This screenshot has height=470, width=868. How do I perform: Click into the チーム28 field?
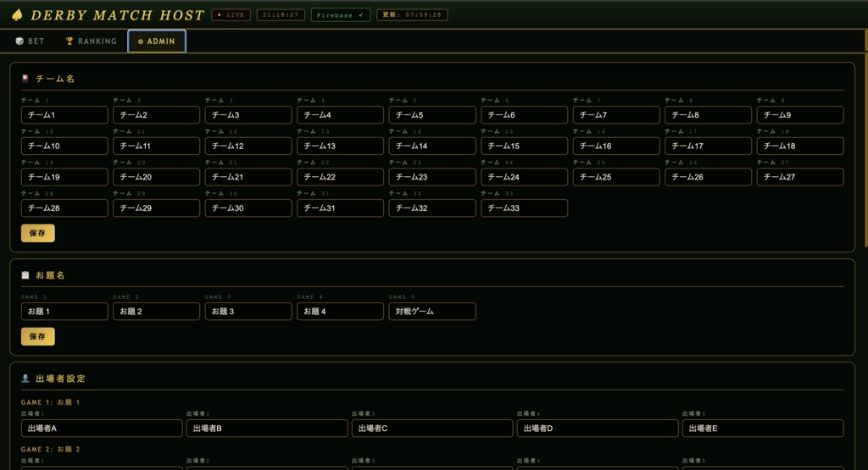pyautogui.click(x=64, y=208)
